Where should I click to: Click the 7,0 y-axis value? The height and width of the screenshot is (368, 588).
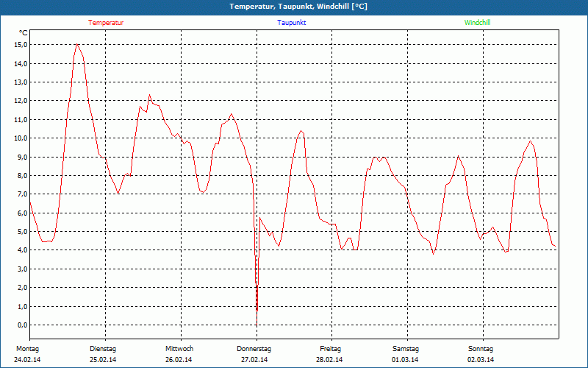pos(23,194)
